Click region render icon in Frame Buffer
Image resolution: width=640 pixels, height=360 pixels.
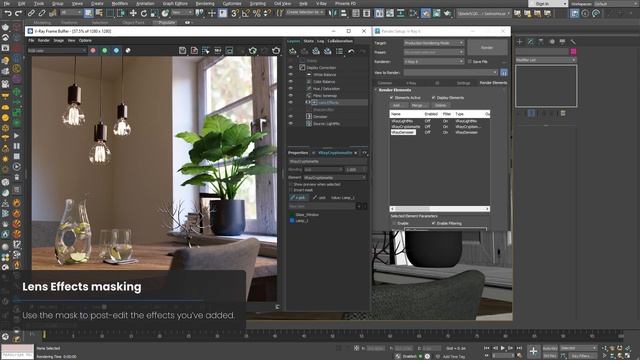(206, 51)
